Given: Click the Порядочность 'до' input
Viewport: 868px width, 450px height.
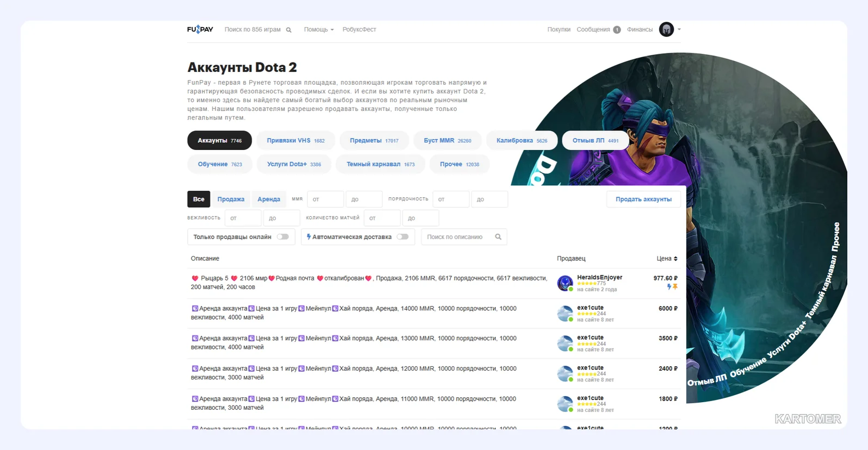Looking at the screenshot, I should [489, 199].
